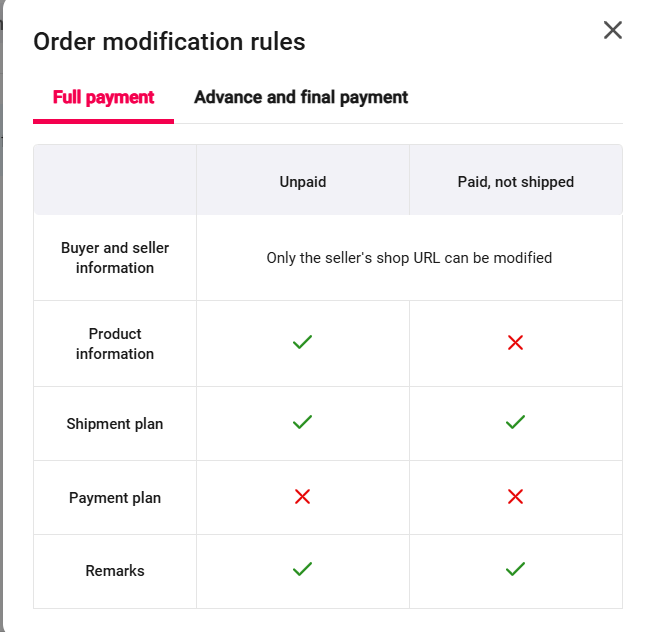
Task: Click green check for Unpaid Product information
Action: [303, 343]
